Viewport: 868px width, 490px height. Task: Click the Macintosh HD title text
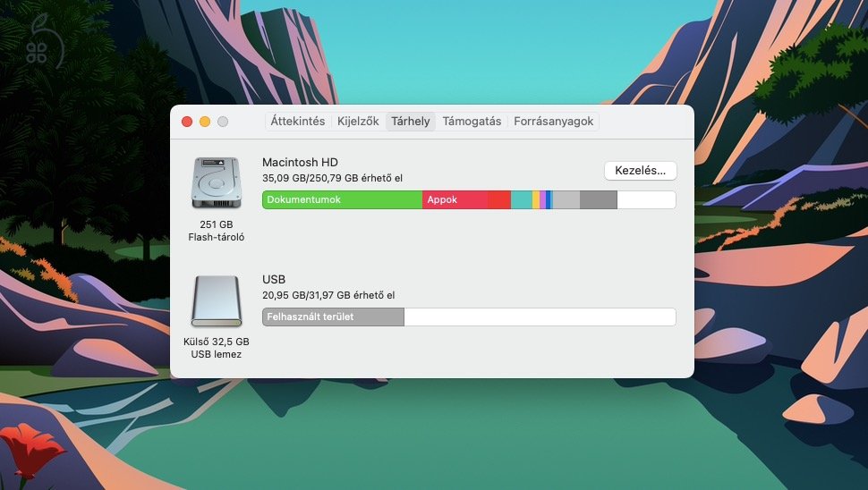click(x=300, y=162)
